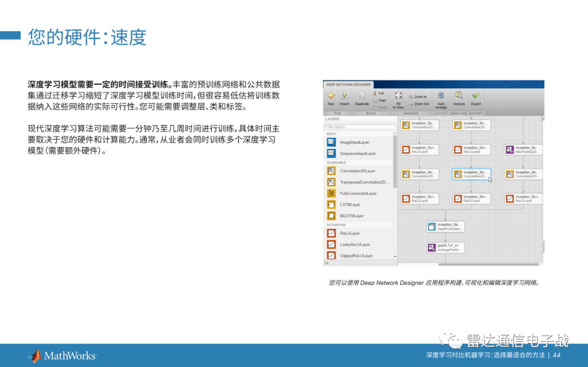
Task: Choose Copy in the Build section
Action: (x=379, y=100)
